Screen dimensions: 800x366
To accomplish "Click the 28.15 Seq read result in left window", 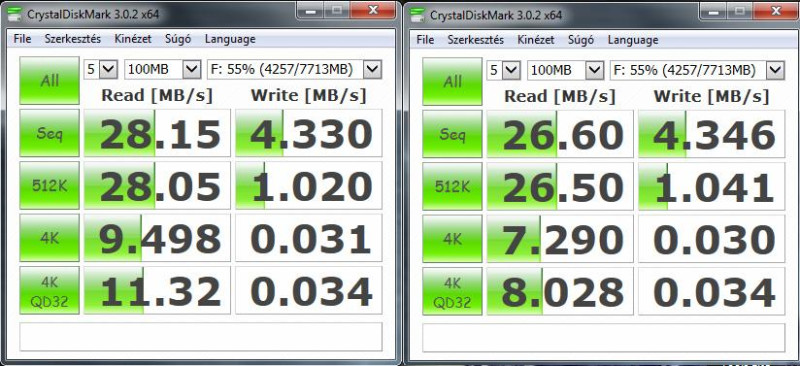I will (157, 133).
